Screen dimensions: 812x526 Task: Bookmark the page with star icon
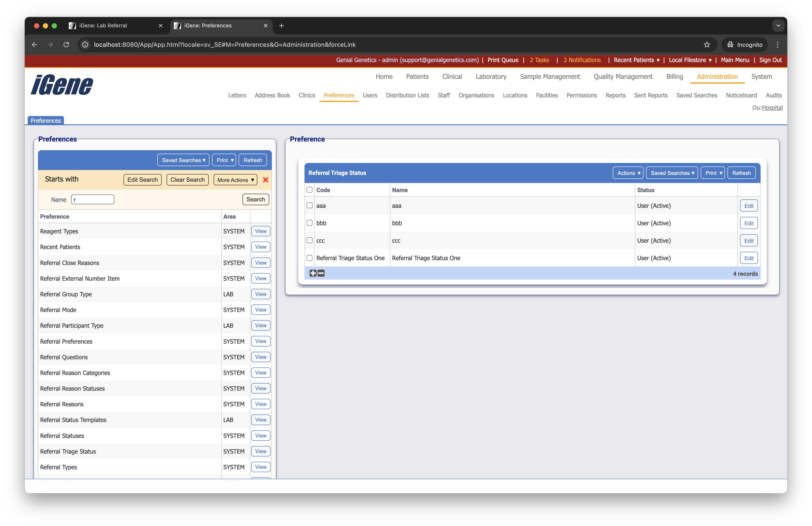click(707, 45)
